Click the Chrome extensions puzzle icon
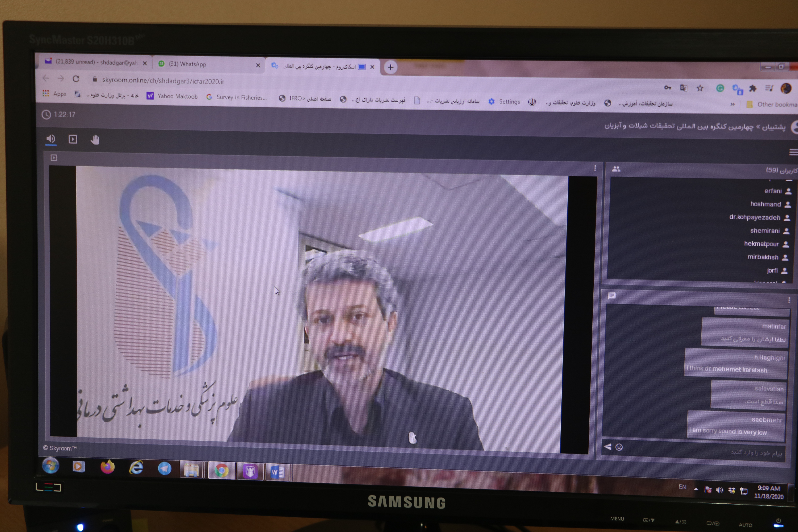This screenshot has width=798, height=532. click(753, 89)
